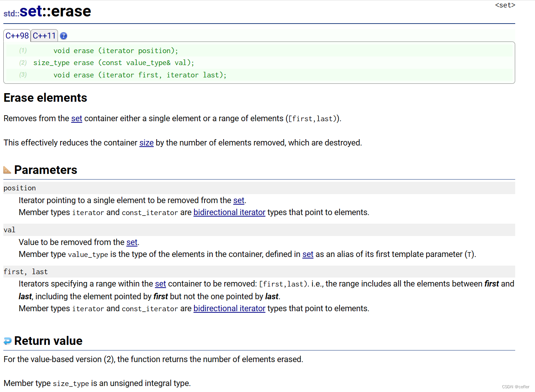Click the Return value arrow icon

tap(7, 341)
